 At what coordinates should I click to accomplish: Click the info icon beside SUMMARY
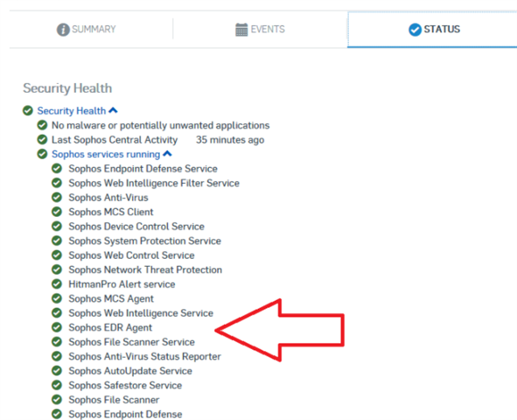coord(63,30)
